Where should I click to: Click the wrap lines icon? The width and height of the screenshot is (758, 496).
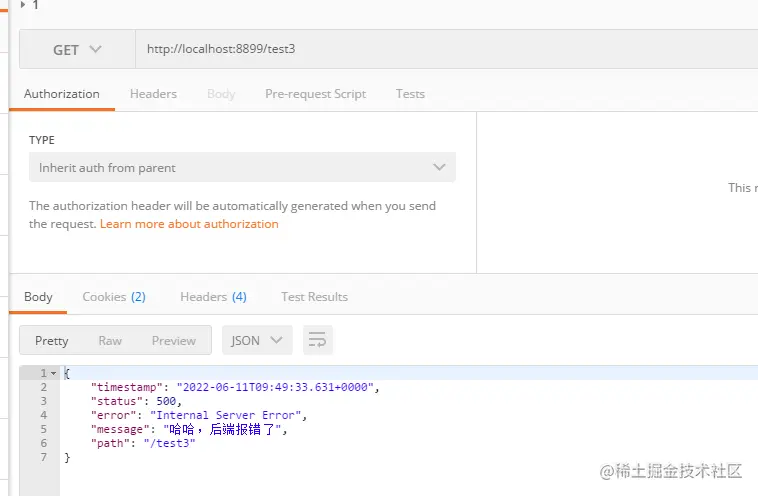[317, 341]
